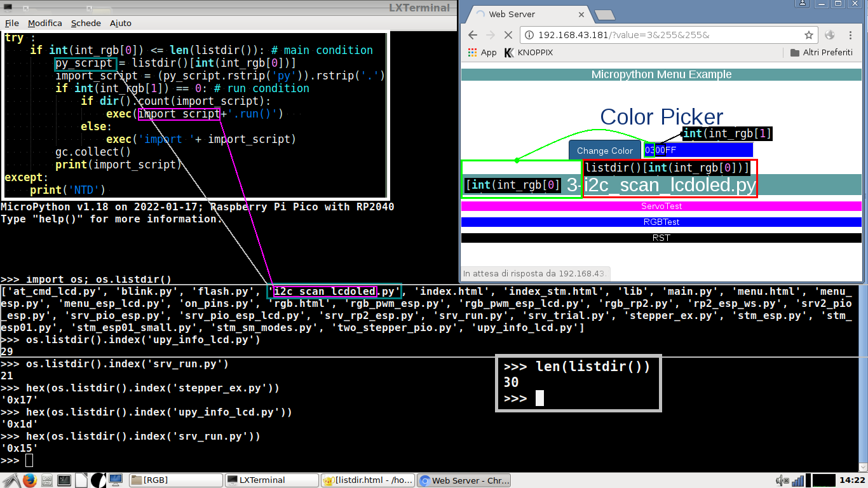Click the i2c_scan_lcdoled.py menu entry
The image size is (868, 488).
tap(661, 185)
